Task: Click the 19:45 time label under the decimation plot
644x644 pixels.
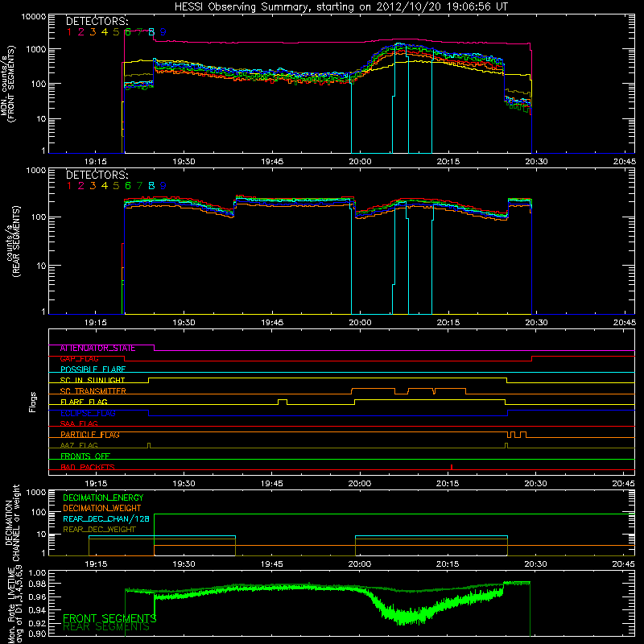Action: pyautogui.click(x=271, y=564)
